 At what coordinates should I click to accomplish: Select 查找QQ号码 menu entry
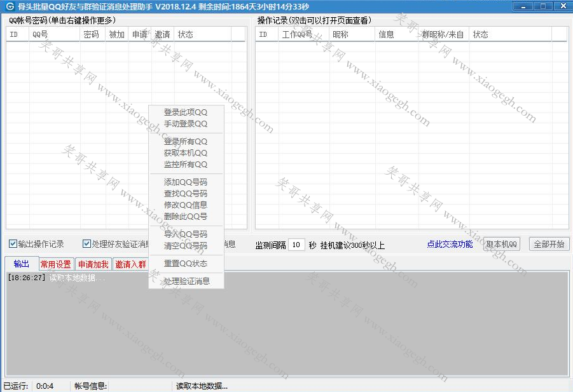coord(186,193)
